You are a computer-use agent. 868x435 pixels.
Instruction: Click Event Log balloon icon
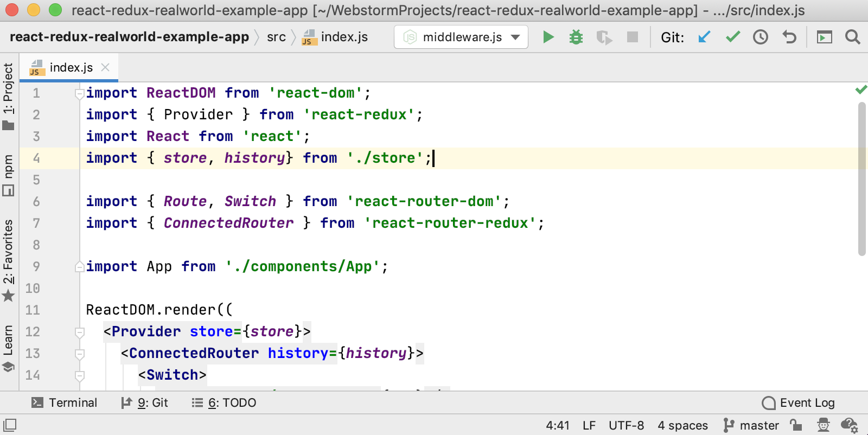coord(769,402)
